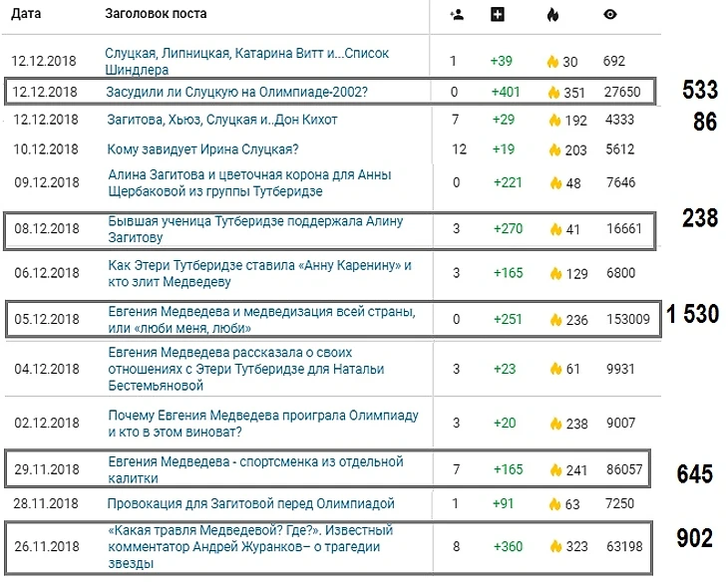Open post about Слуцкая, Липницкая, Катарина Витт

click(246, 61)
